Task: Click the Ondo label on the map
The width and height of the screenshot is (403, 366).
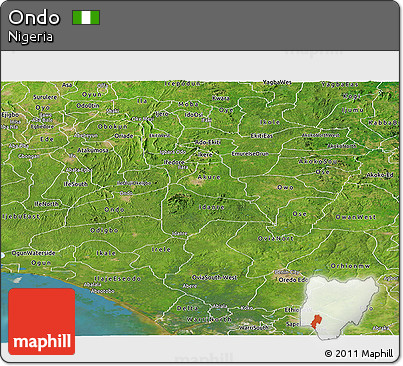Action: point(114,210)
